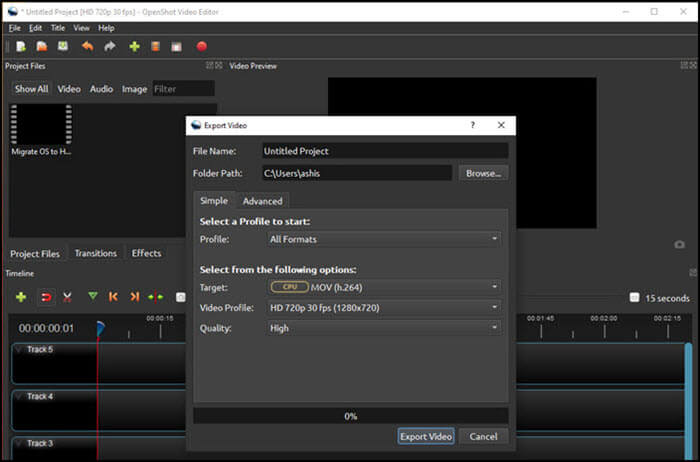Jump to the previous marker

[x=114, y=297]
